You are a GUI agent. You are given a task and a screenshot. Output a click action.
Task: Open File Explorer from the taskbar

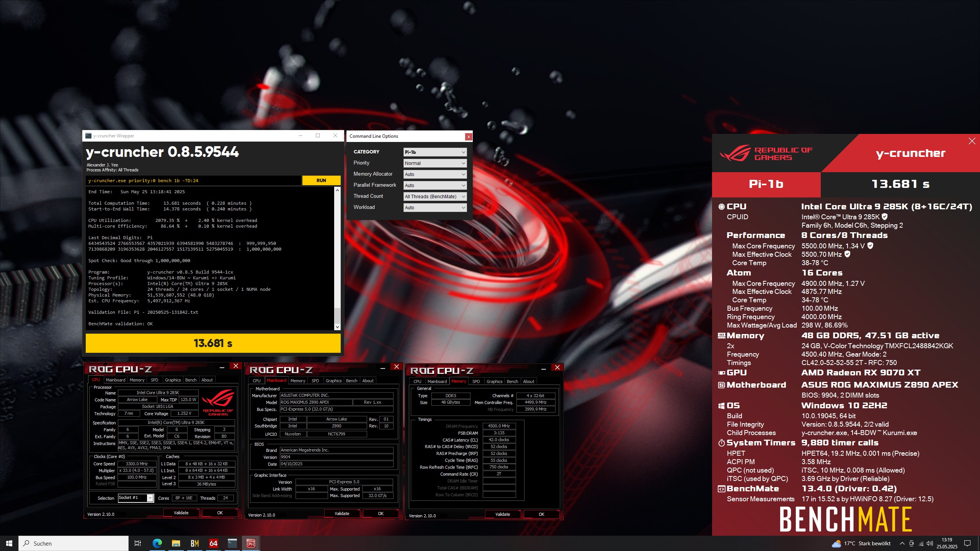(x=176, y=543)
